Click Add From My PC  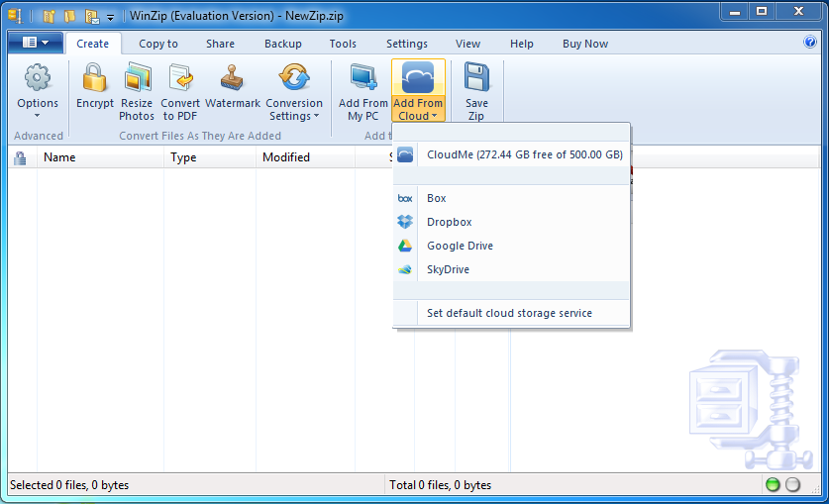click(363, 91)
